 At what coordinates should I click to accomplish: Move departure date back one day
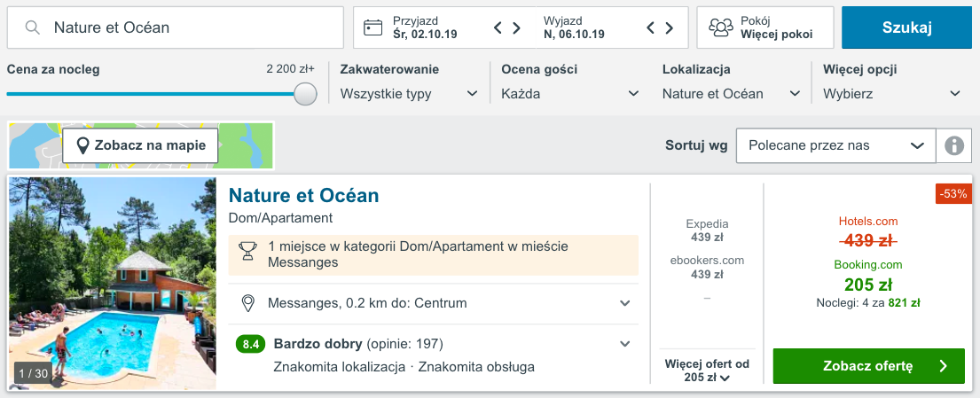point(651,27)
